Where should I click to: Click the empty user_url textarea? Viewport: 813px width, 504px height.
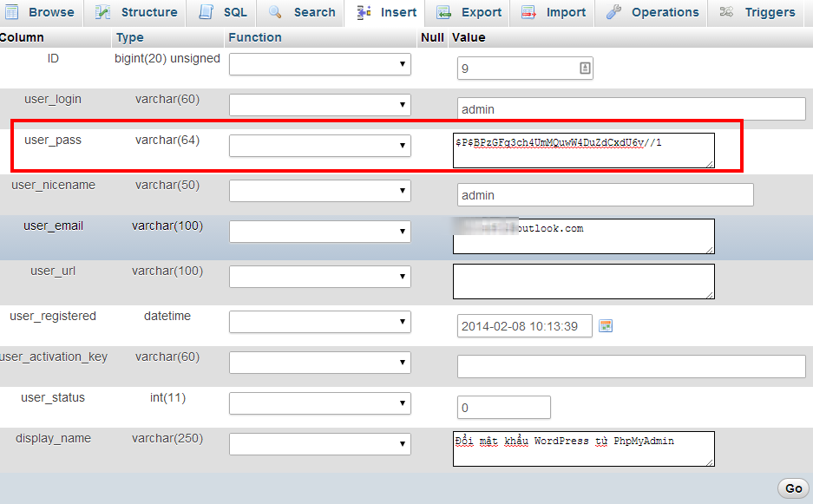tap(583, 281)
